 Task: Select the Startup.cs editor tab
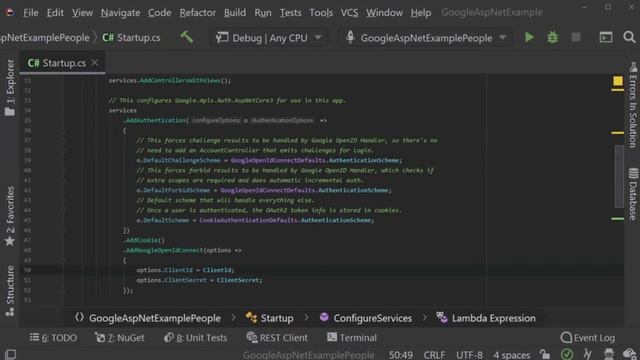click(62, 63)
